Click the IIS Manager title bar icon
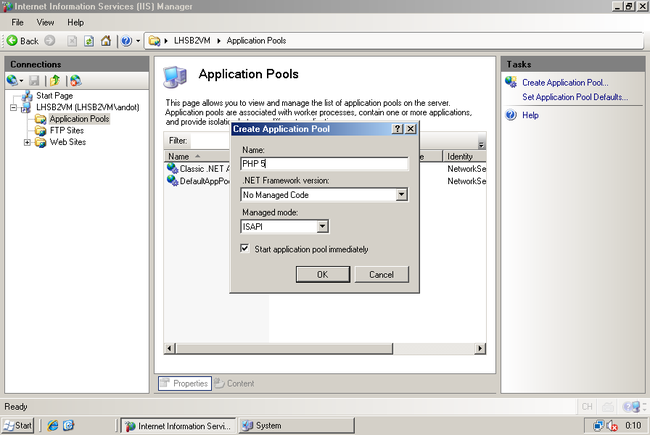The image size is (650, 435). pyautogui.click(x=7, y=6)
